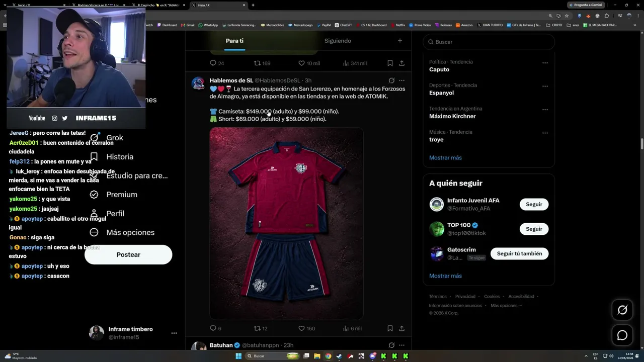Image resolution: width=644 pixels, height=362 pixels.
Task: Open Hablemos de SL profile avatar
Action: pyautogui.click(x=199, y=83)
